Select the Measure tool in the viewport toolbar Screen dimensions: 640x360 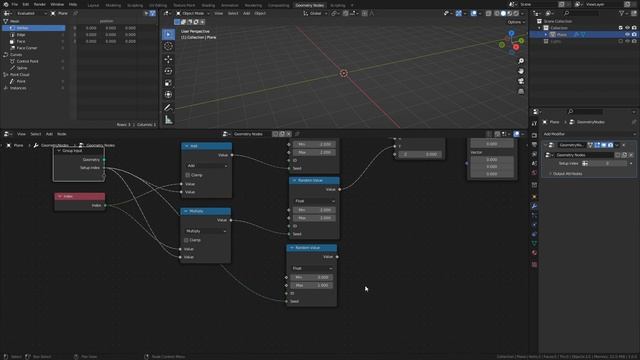tap(168, 120)
